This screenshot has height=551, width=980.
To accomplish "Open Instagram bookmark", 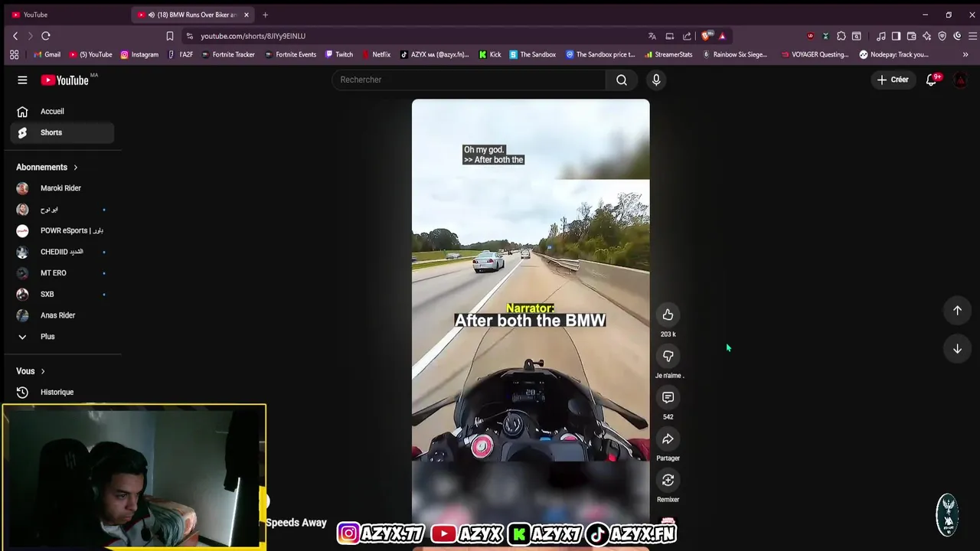I will tap(139, 54).
